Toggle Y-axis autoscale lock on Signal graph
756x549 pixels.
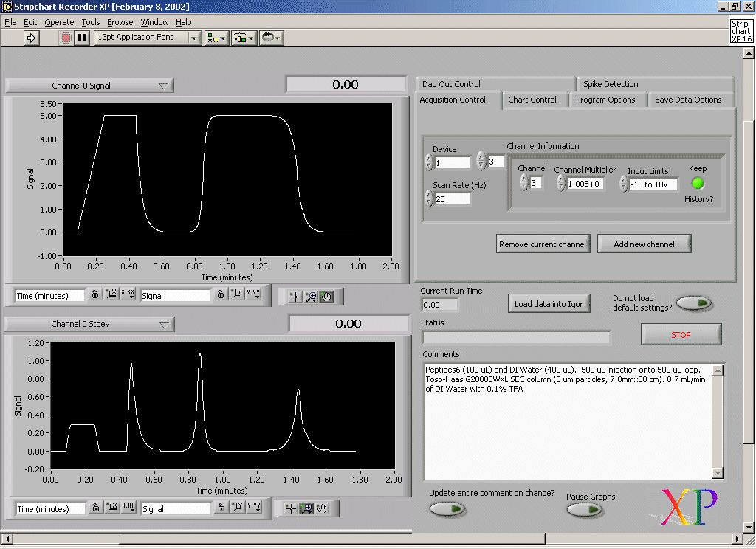coord(220,294)
